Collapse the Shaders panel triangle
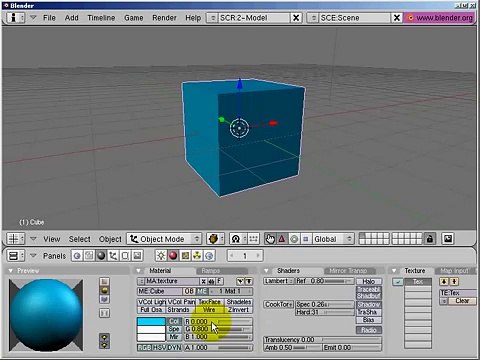This screenshot has width=480, height=360. click(x=266, y=270)
